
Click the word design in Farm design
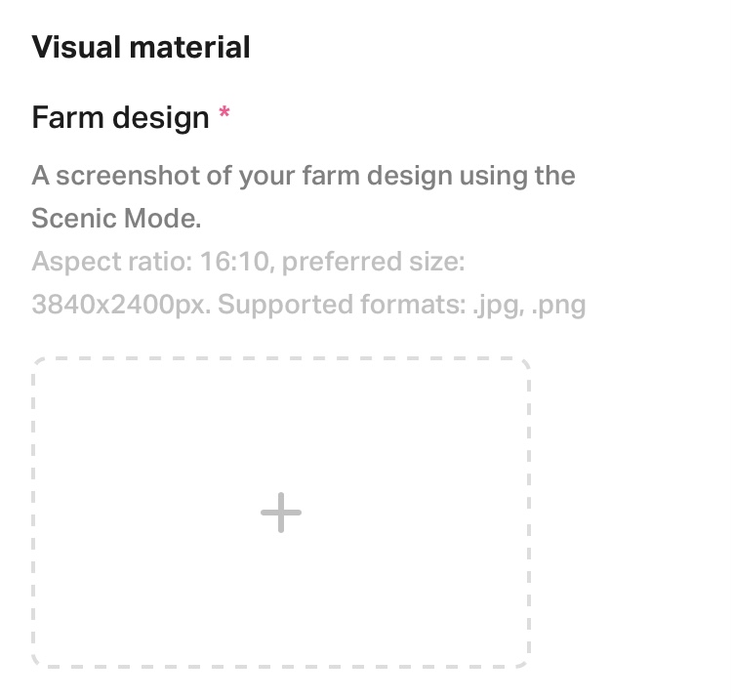161,118
